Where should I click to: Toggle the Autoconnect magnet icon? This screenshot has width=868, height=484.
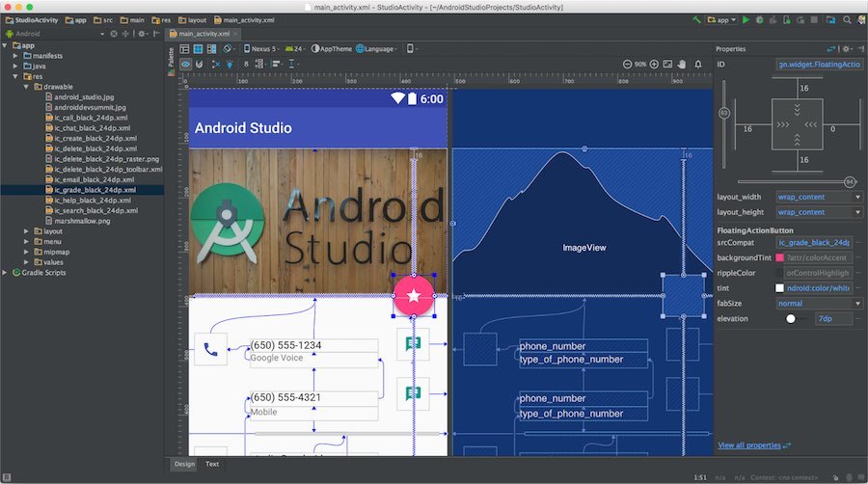pyautogui.click(x=201, y=64)
